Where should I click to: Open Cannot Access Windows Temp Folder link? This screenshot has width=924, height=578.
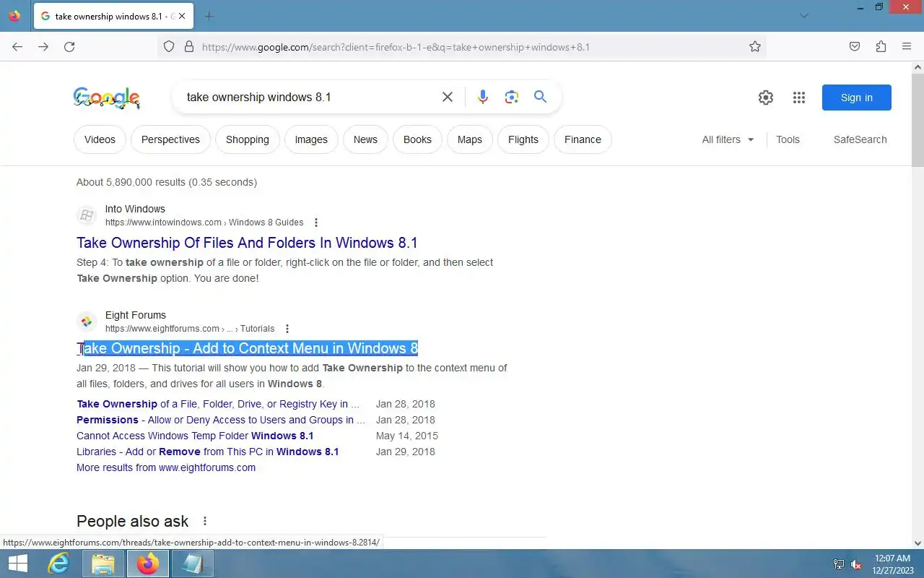[195, 436]
